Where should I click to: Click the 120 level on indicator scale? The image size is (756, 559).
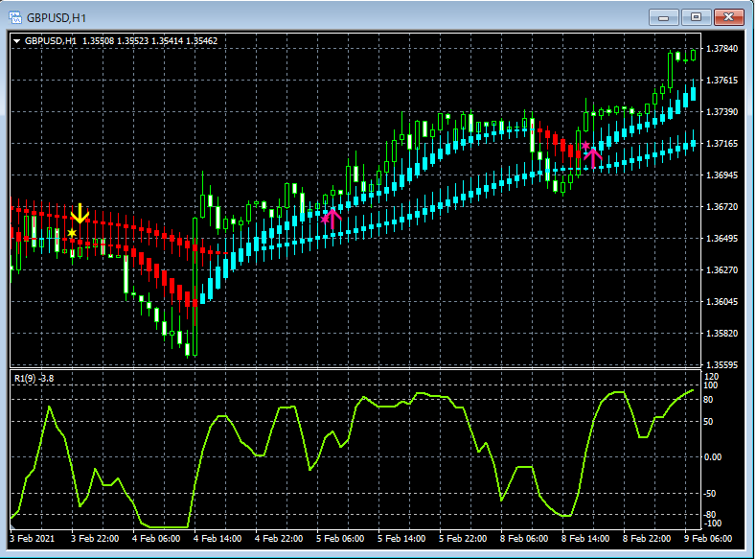(711, 376)
